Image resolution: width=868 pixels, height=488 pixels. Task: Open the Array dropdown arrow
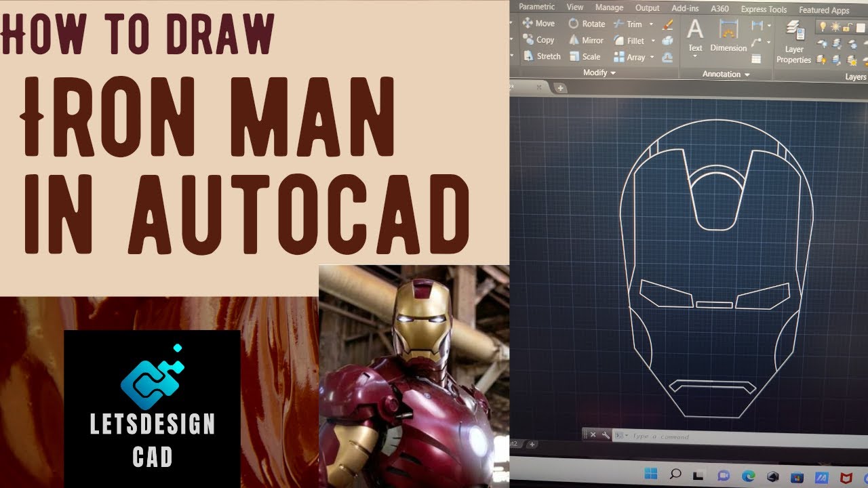(x=653, y=58)
